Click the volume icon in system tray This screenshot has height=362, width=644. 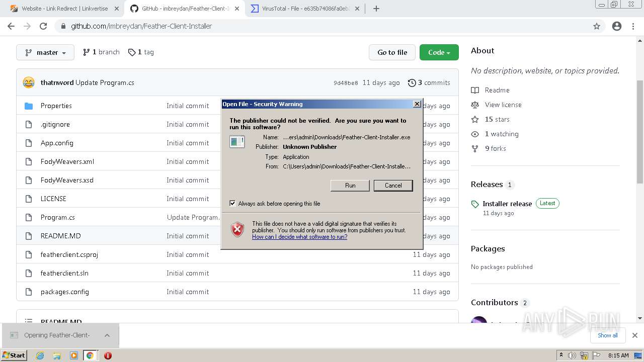[572, 355]
